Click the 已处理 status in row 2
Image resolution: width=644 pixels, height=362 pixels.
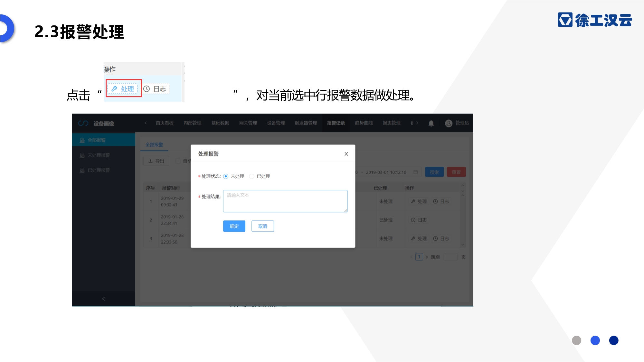click(x=386, y=220)
